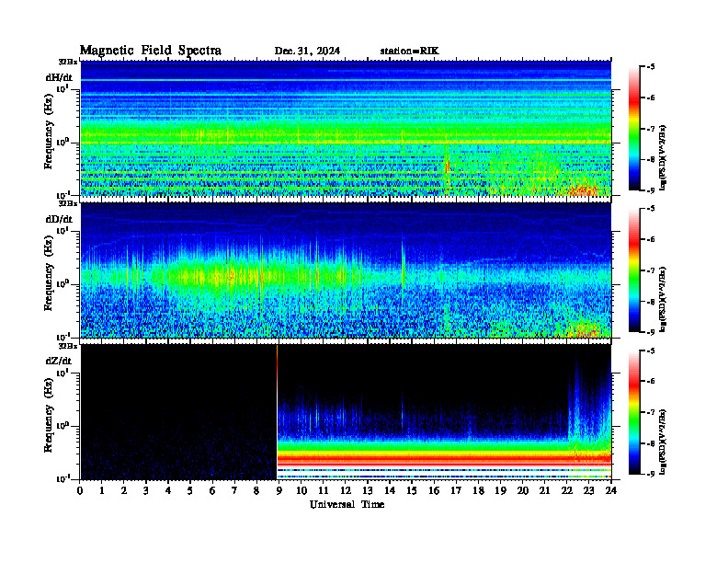This screenshot has width=728, height=563.
Task: Click hour "22" on the Universal Time axis
Action: click(567, 491)
